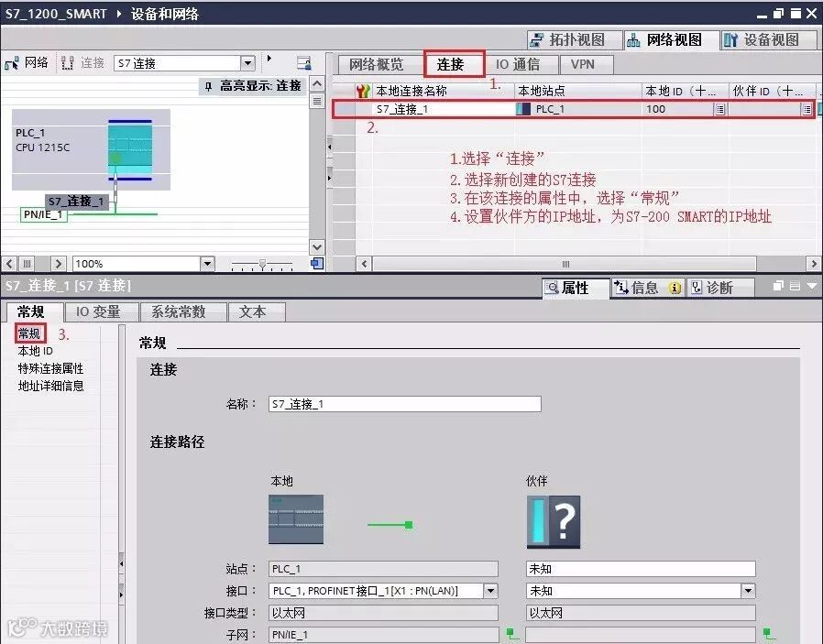Screen dimensions: 823x644
Task: Click the unknown partner device icon
Action: 554,522
